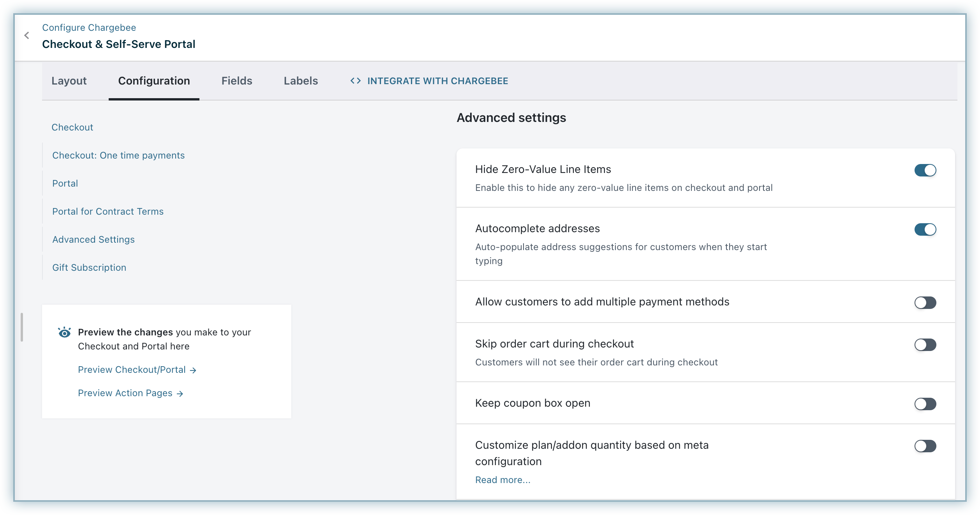Screen dimensions: 980x515
Task: Click the back chevron arrow icon
Action: tap(26, 35)
